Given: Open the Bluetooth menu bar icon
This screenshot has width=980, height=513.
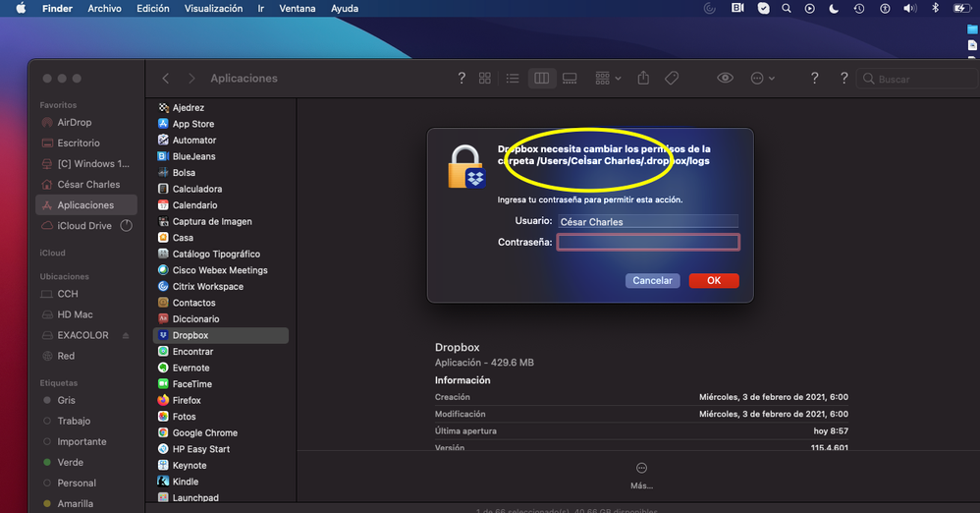Looking at the screenshot, I should tap(935, 8).
